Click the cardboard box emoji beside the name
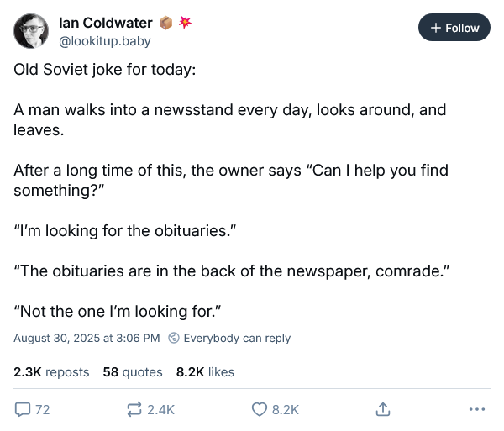 pos(165,23)
